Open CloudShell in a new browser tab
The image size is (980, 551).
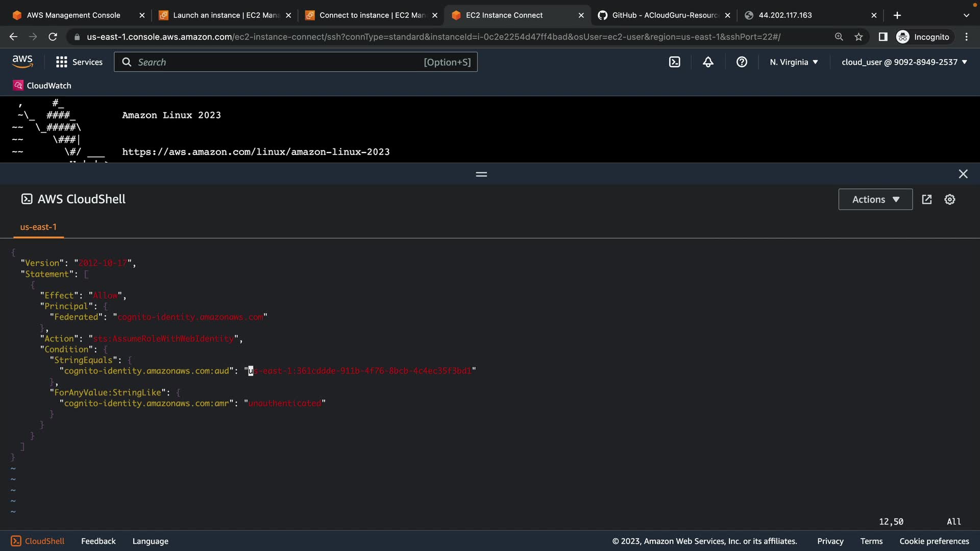927,199
